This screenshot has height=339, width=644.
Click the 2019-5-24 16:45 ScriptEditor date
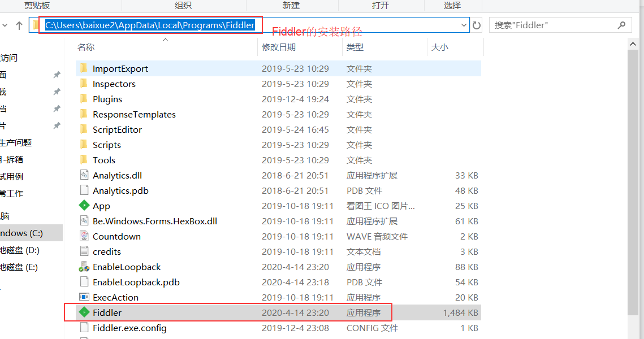pos(295,130)
